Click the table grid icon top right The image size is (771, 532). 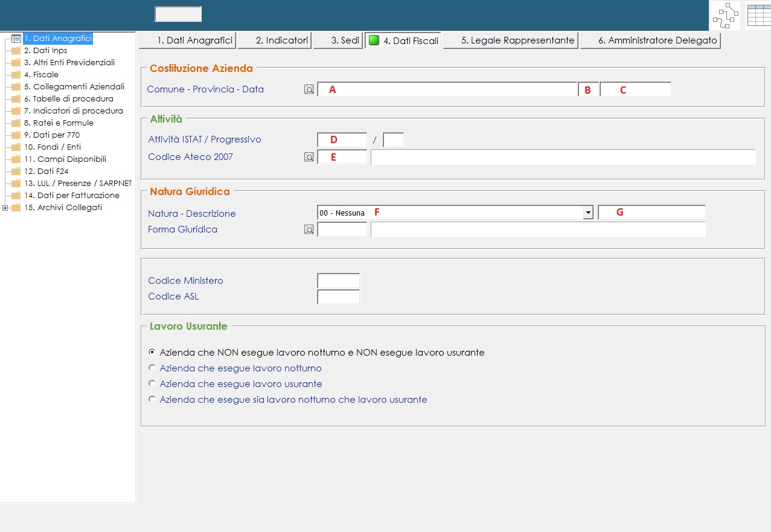(x=758, y=15)
